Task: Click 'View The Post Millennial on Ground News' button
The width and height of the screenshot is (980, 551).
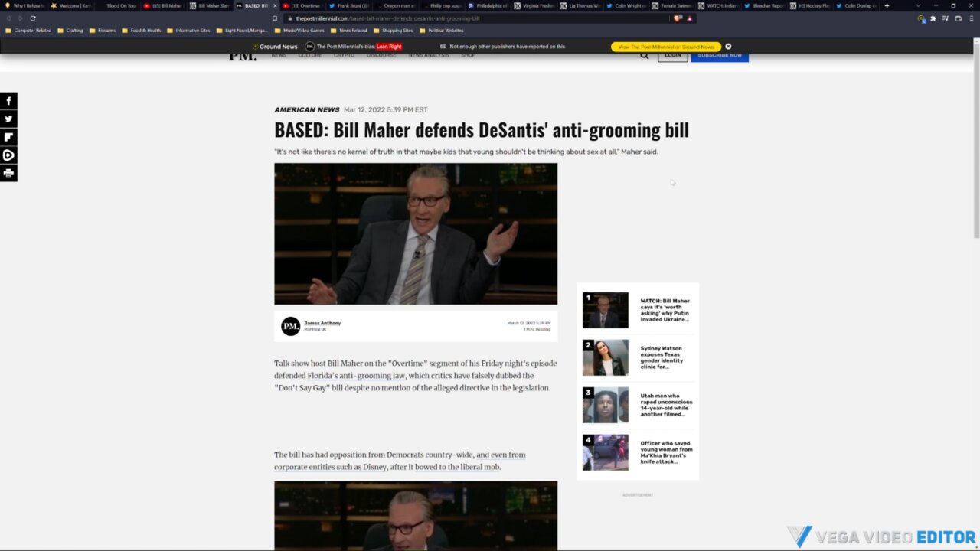Action: point(666,47)
